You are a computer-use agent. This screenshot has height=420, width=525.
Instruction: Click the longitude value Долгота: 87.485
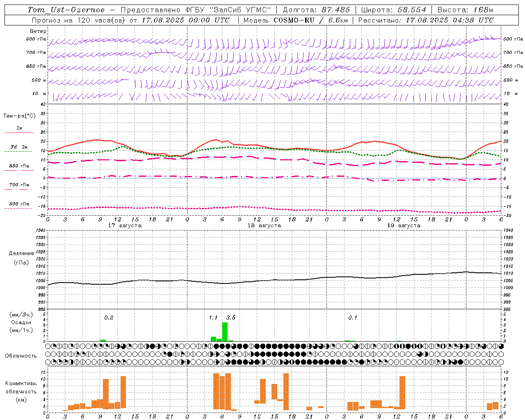point(317,10)
